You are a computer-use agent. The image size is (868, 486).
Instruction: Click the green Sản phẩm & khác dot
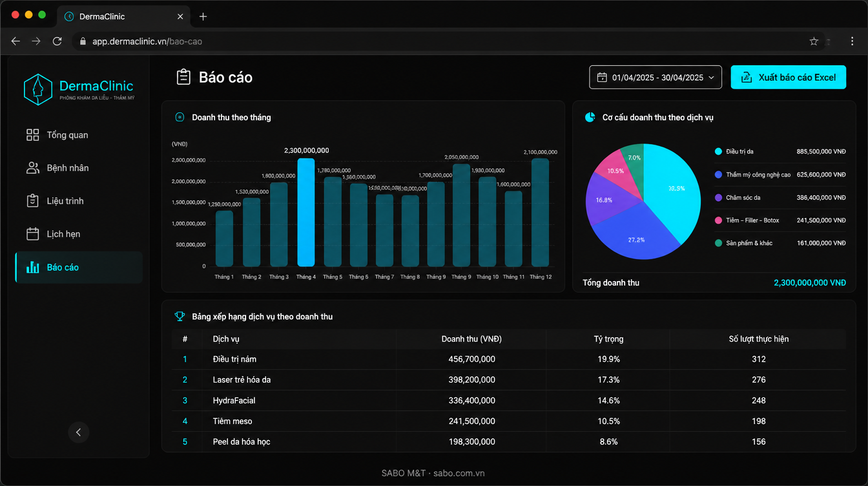click(718, 243)
